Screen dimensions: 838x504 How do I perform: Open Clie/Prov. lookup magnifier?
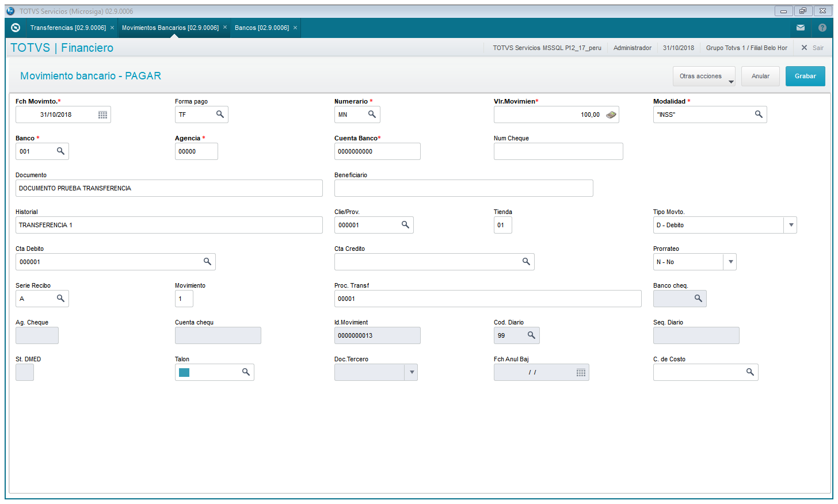[x=405, y=225]
